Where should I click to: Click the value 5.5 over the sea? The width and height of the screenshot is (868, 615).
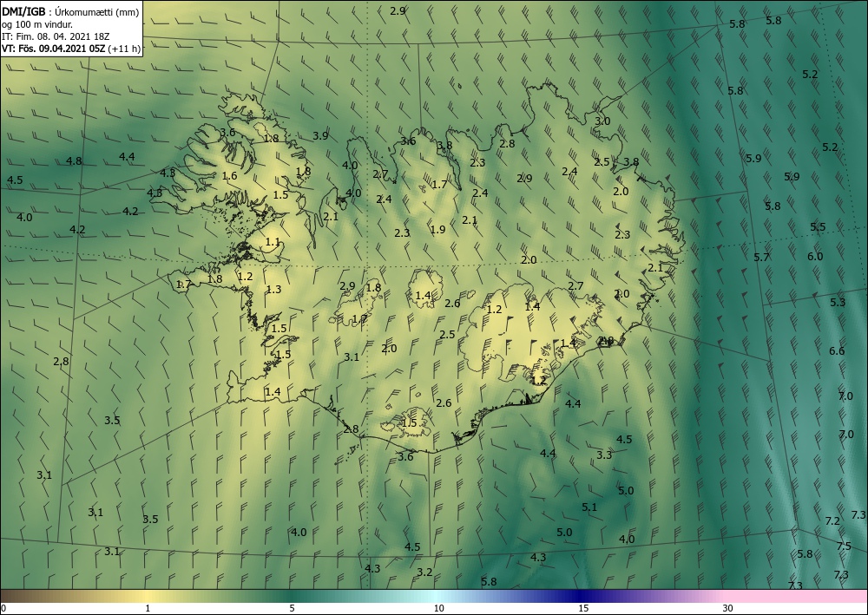[x=818, y=226]
